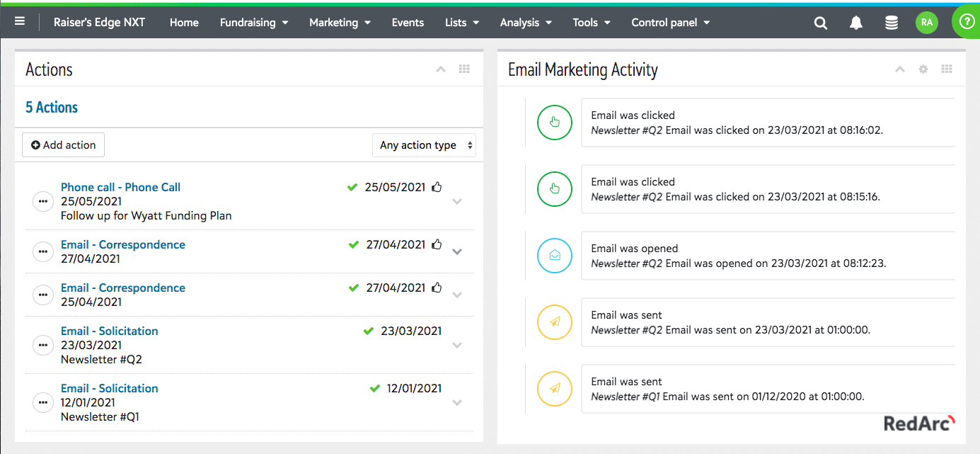Open the Tools dropdown menu
Viewport: 980px width, 454px height.
592,23
